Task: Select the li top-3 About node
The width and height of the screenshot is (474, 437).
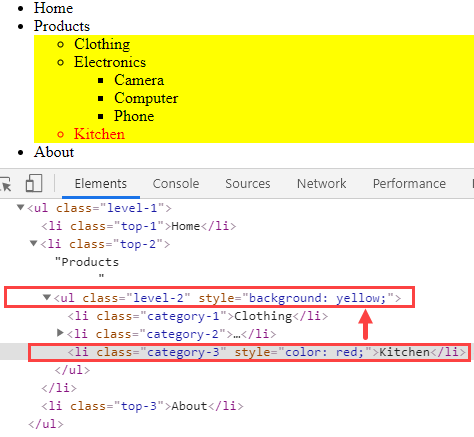Action: click(x=142, y=406)
